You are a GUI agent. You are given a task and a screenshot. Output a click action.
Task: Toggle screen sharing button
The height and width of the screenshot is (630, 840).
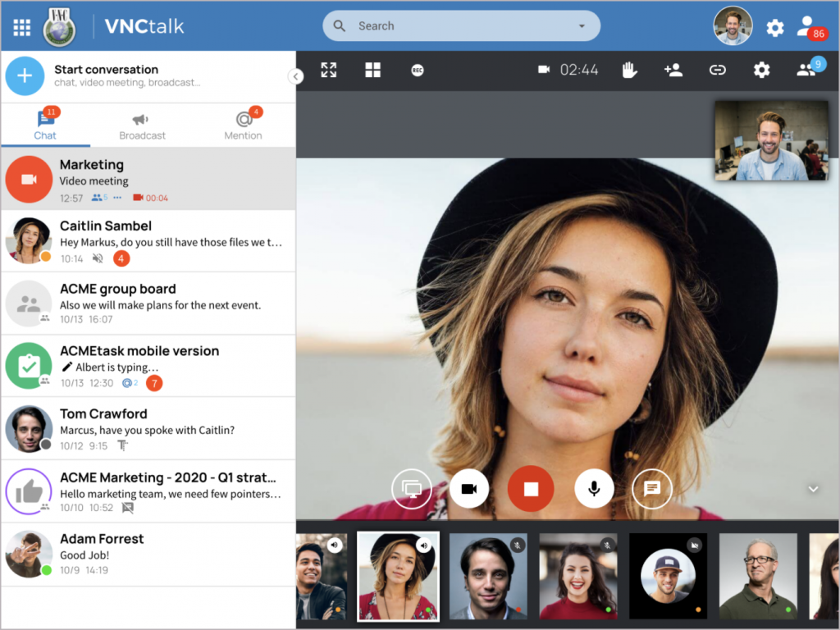point(412,489)
